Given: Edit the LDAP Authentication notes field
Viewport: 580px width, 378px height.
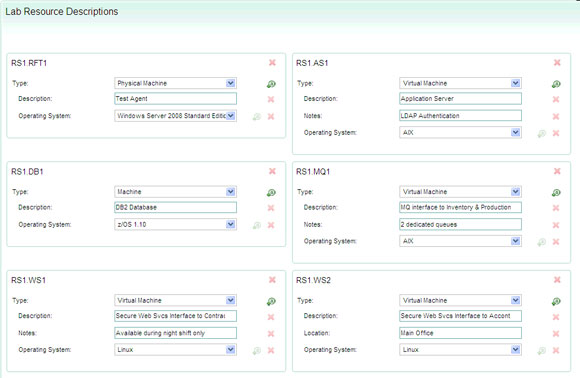Looking at the screenshot, I should pyautogui.click(x=461, y=115).
